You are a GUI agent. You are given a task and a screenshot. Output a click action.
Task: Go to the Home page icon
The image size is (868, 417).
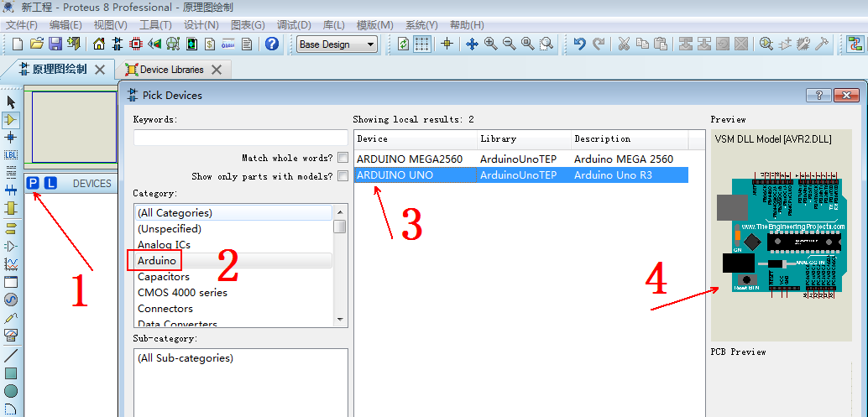click(99, 44)
